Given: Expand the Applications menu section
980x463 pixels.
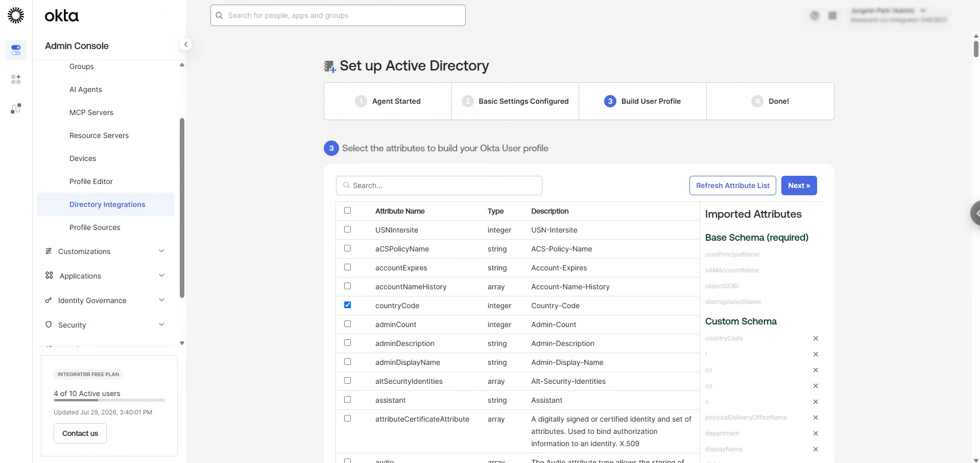Looking at the screenshot, I should (x=106, y=276).
